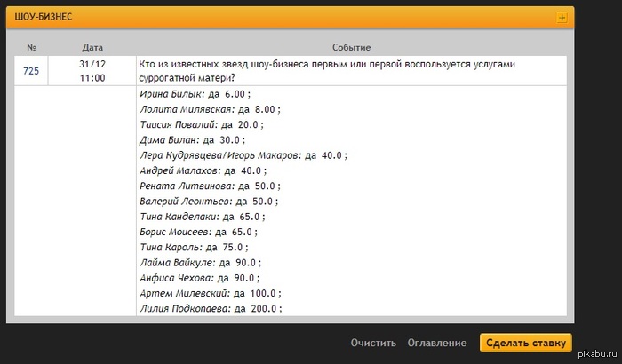This screenshot has height=364, width=622.
Task: Choose 90.0 odds for Лайма Вайкуле
Action: pyautogui.click(x=245, y=263)
